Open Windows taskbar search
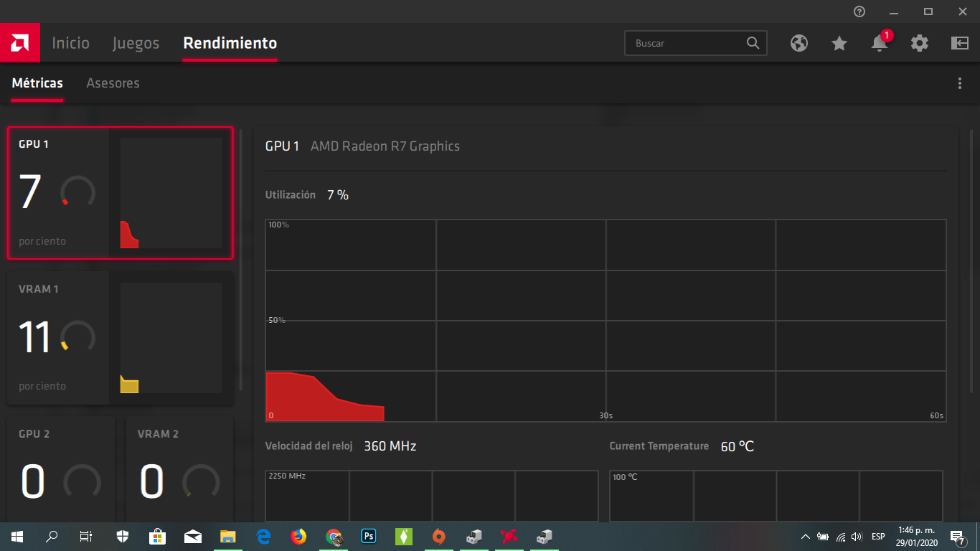The width and height of the screenshot is (980, 551). click(52, 536)
